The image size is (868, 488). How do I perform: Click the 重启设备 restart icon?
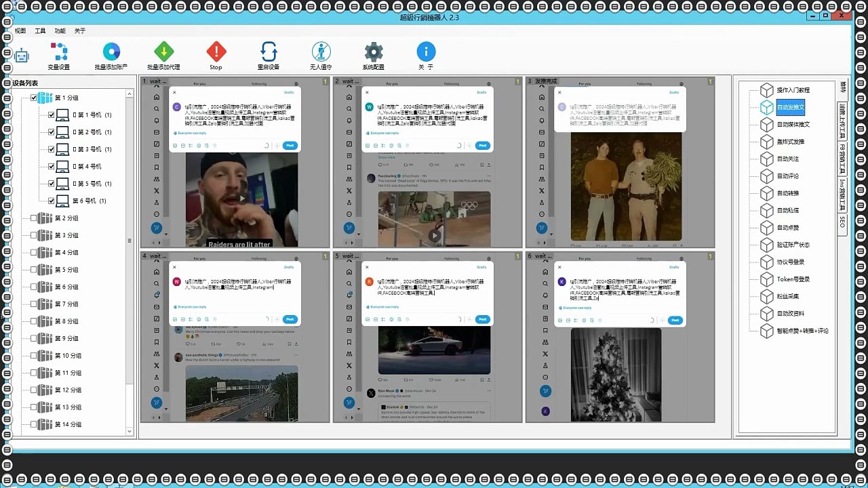click(269, 52)
